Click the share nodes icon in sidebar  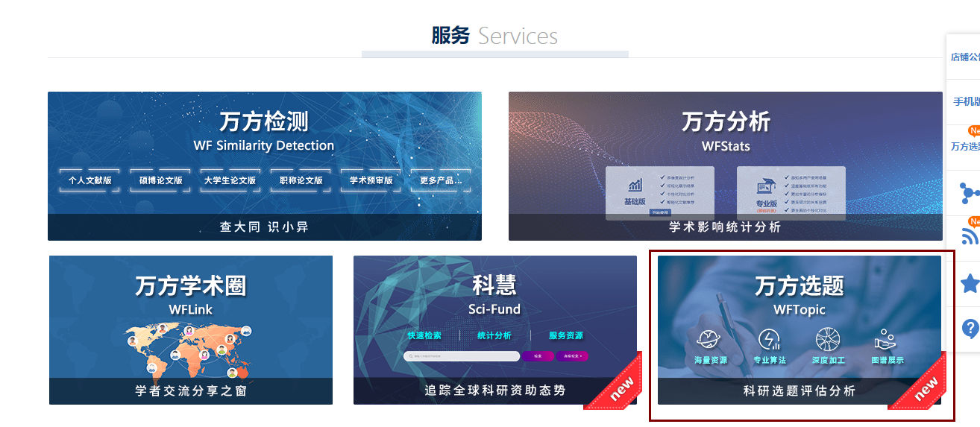point(970,194)
